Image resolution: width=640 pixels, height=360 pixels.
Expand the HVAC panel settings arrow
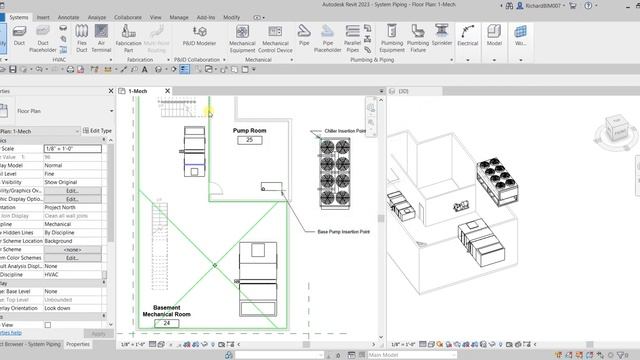111,60
